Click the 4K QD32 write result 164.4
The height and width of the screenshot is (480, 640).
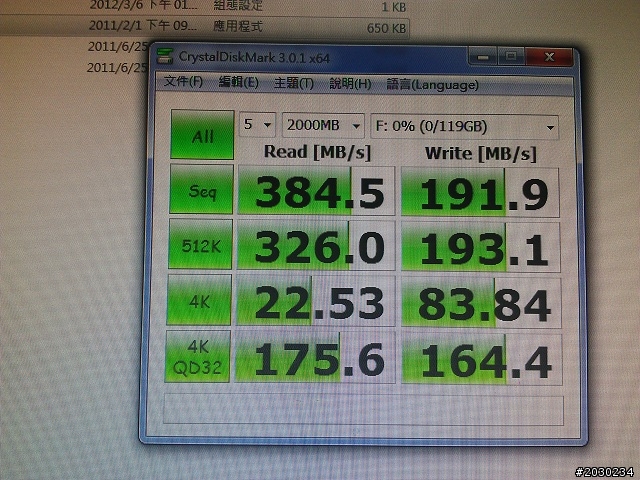click(x=482, y=360)
